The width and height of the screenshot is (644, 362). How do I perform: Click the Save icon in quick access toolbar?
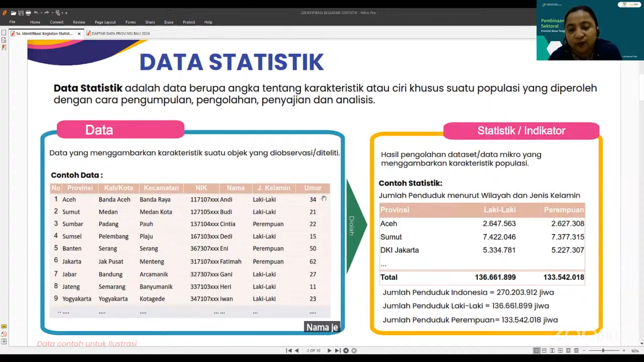pyautogui.click(x=21, y=13)
